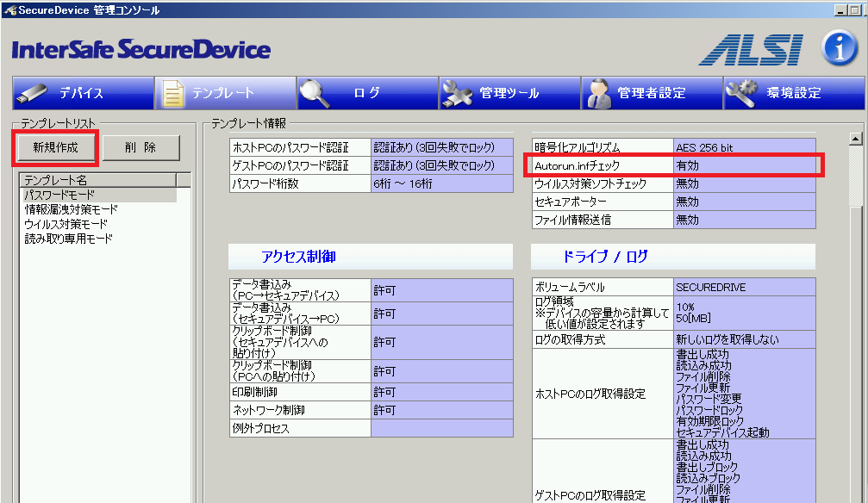Click the 削除 button
The height and width of the screenshot is (503, 868).
tap(141, 148)
